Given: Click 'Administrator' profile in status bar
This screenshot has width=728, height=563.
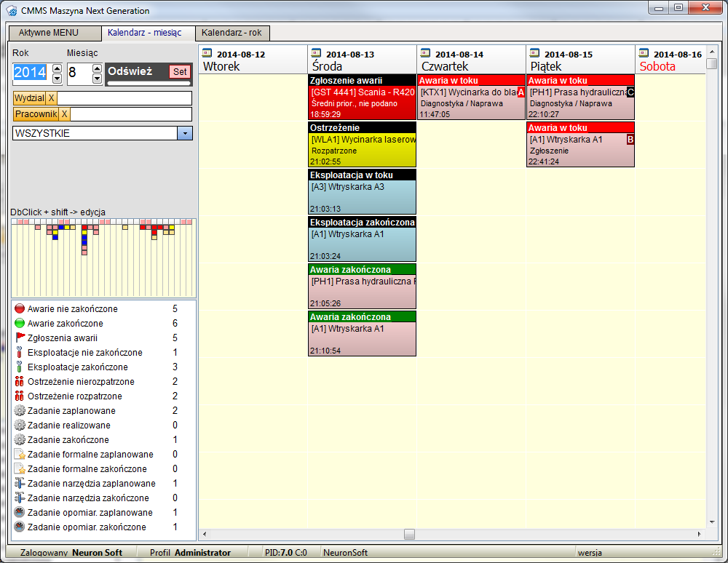Looking at the screenshot, I should pyautogui.click(x=202, y=552).
